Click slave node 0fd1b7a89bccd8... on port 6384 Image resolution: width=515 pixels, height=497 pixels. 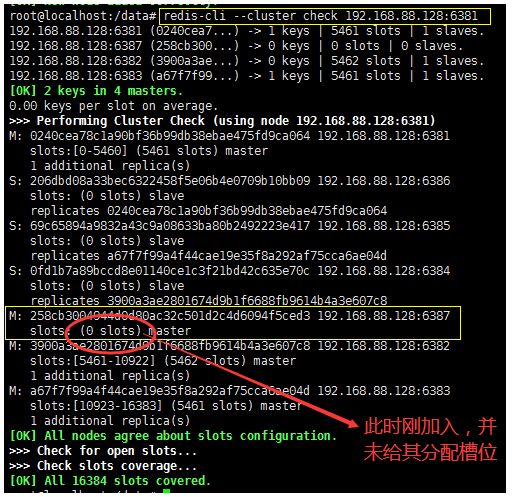[x=230, y=271]
